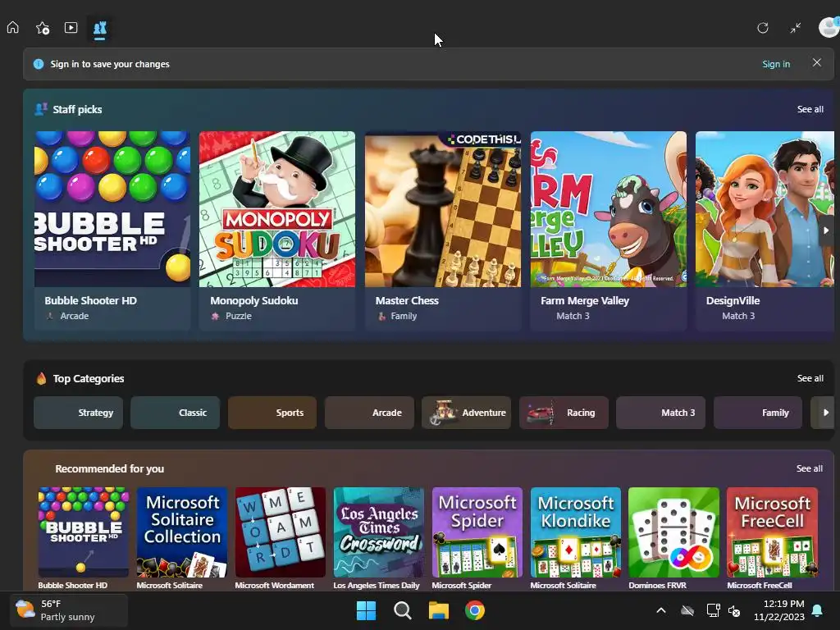840x630 pixels.
Task: Open the Home tab icon
Action: pos(13,27)
